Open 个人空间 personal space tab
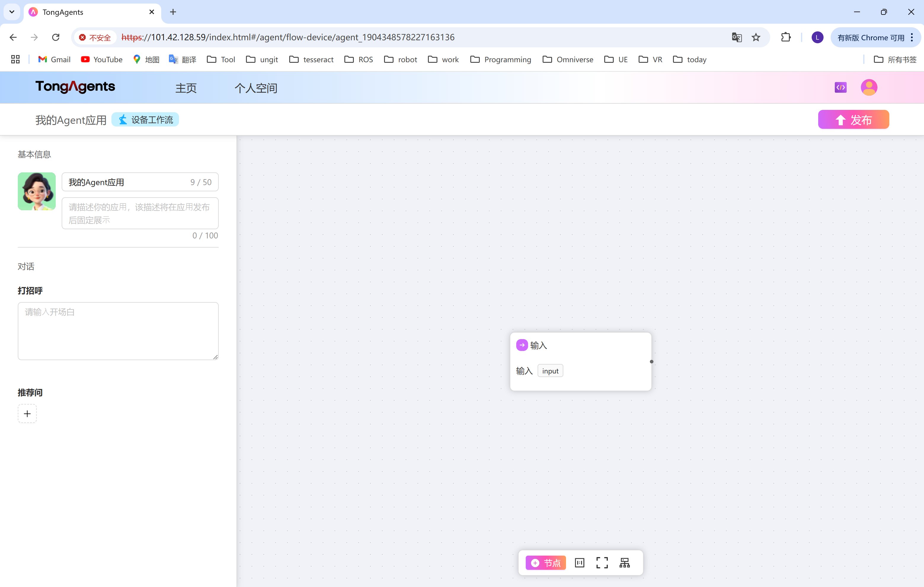Image resolution: width=924 pixels, height=587 pixels. tap(256, 88)
